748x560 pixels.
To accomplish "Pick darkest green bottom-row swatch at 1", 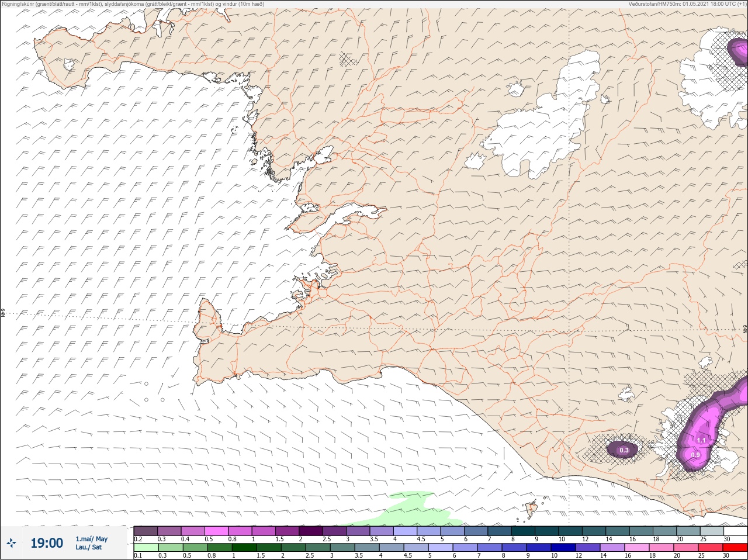I will click(x=243, y=548).
